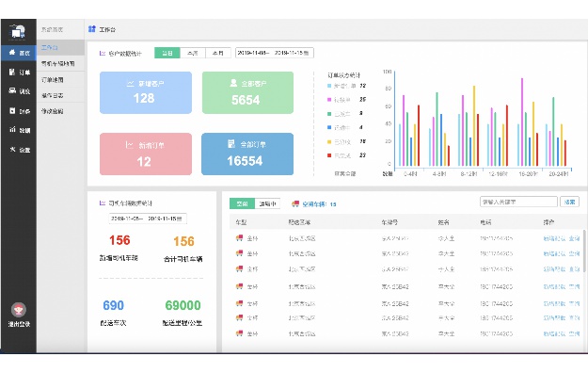This screenshot has width=588, height=373.
Task: Click the chart icon beside customer statistics title
Action: pyautogui.click(x=103, y=54)
